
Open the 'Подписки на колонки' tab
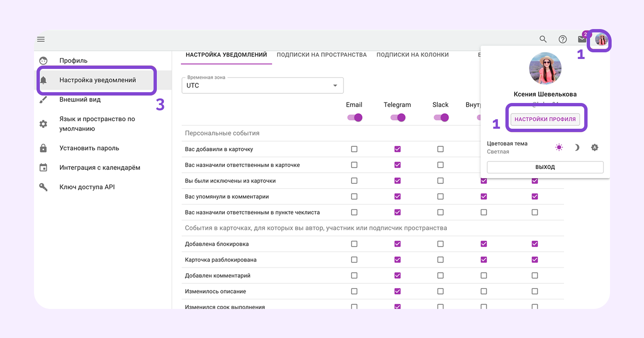tap(412, 55)
